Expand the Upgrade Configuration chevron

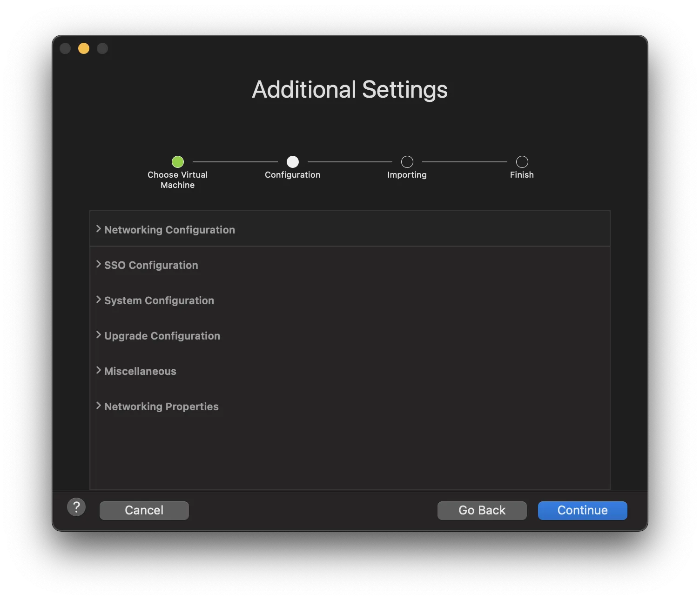tap(99, 335)
